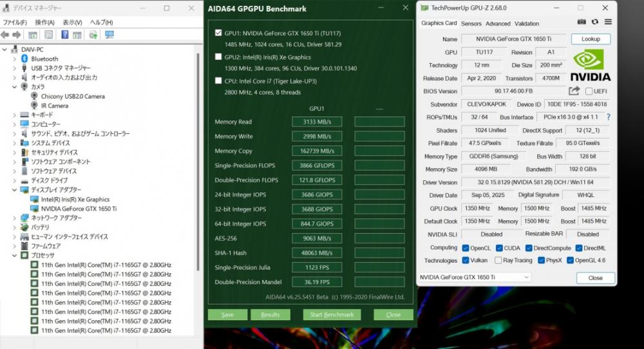Check the CPU Intel Core i7 checkbox
The image size is (644, 349).
[219, 81]
